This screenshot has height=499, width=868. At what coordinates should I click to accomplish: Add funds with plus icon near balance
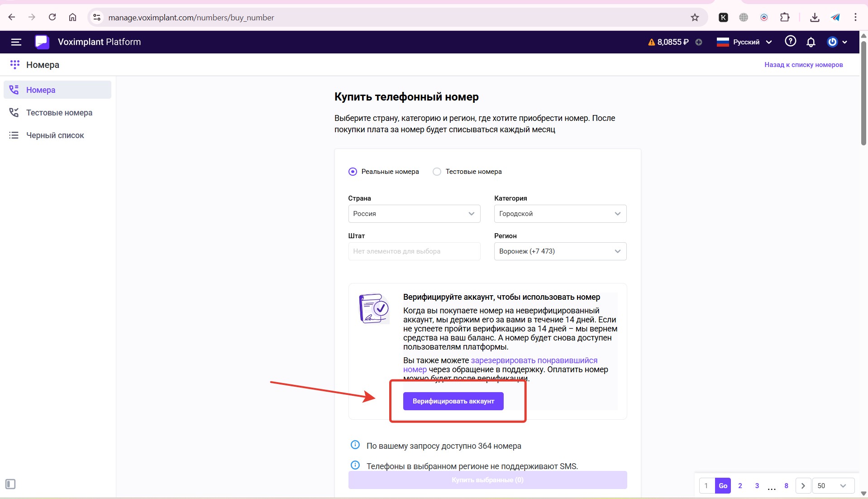[699, 42]
